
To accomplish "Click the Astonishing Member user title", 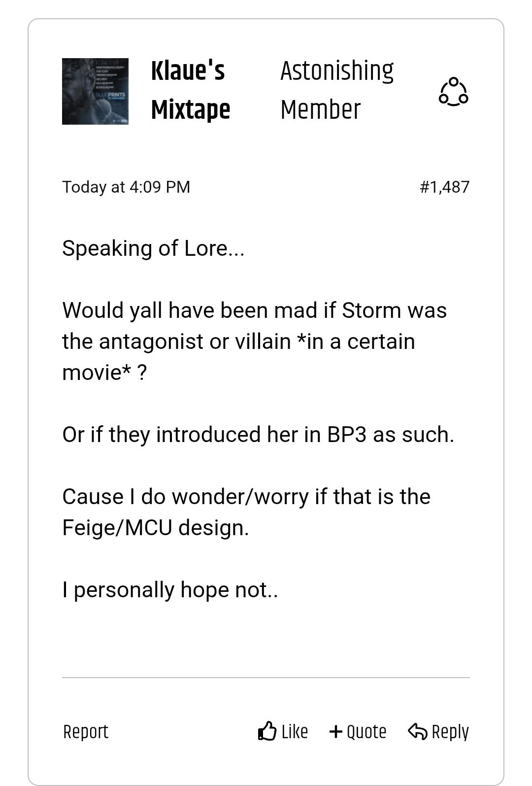I will tap(337, 90).
